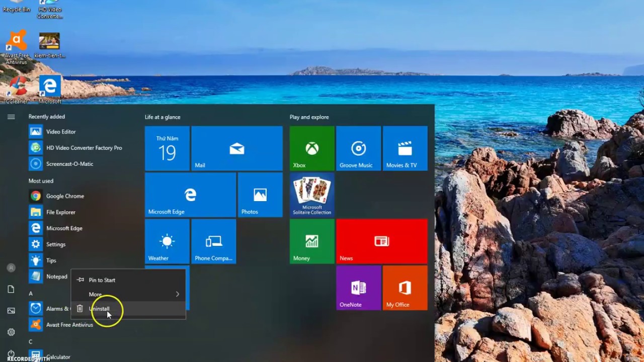Image resolution: width=644 pixels, height=362 pixels.
Task: Open Documents from the Start rail
Action: coord(11,289)
